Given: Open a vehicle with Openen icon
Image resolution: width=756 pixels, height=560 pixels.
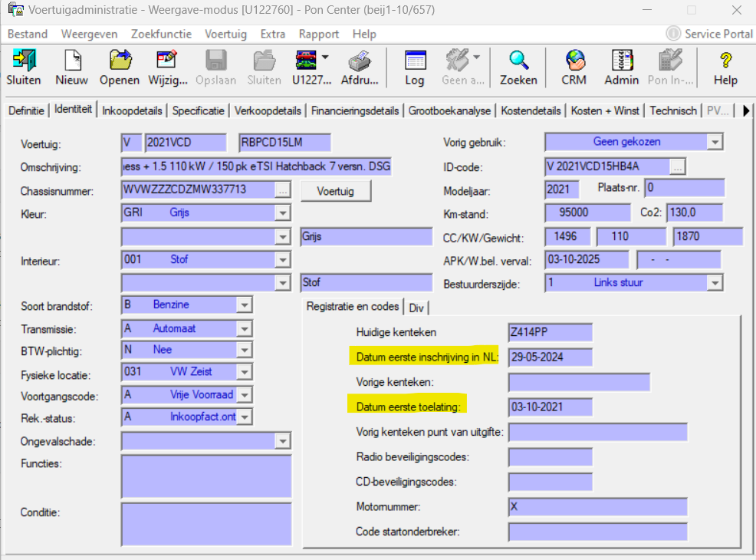Looking at the screenshot, I should (120, 61).
